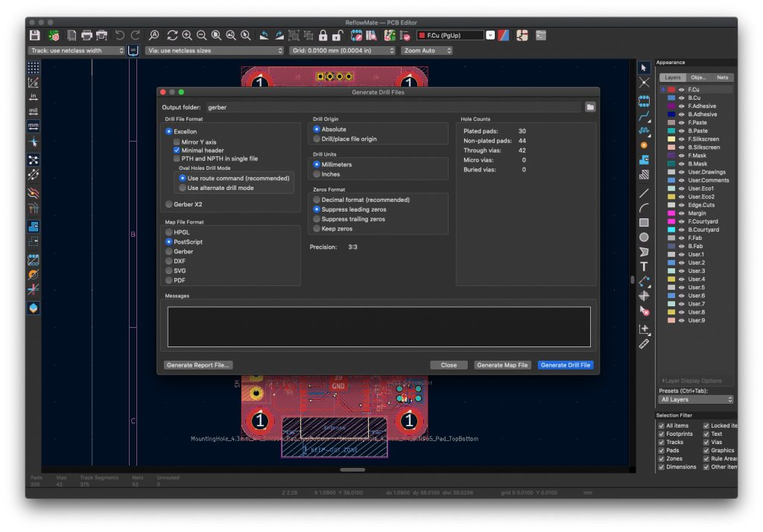Viewport: 763px width, 532px height.
Task: Switch units to inches in the left toolbar
Action: click(x=33, y=97)
